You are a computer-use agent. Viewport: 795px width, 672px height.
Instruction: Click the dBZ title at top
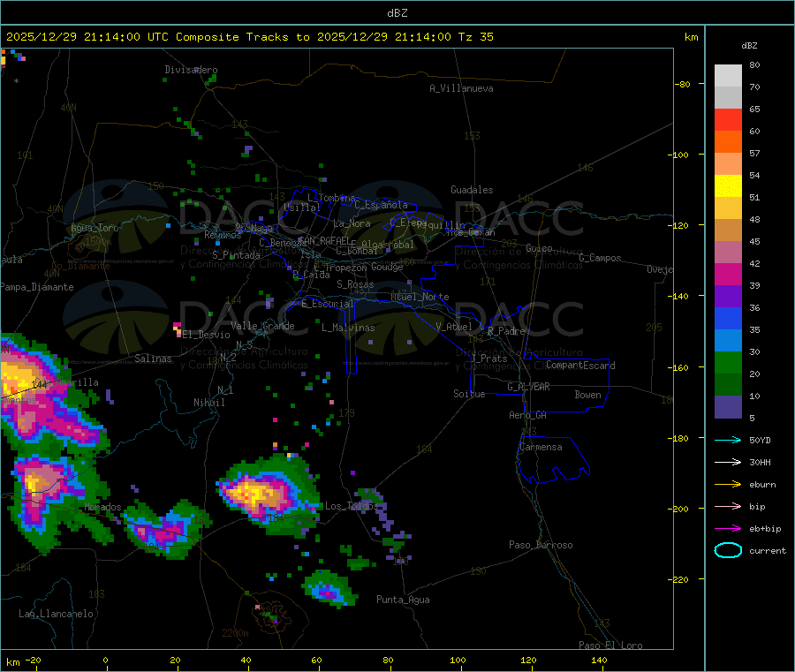pyautogui.click(x=397, y=13)
